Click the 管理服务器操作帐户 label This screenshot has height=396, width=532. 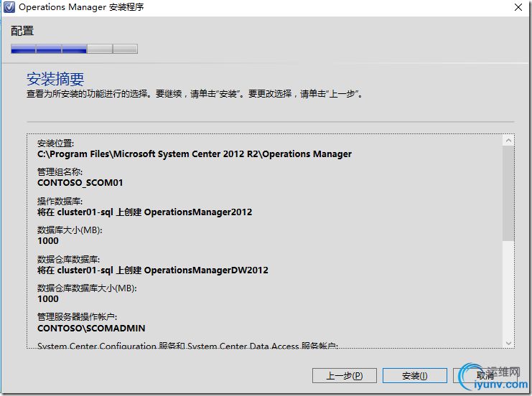pos(77,317)
